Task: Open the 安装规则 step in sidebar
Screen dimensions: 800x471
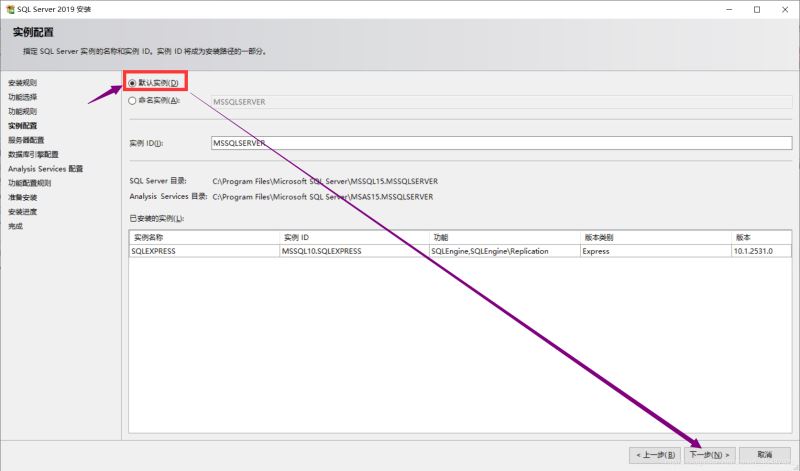Action: tap(23, 82)
